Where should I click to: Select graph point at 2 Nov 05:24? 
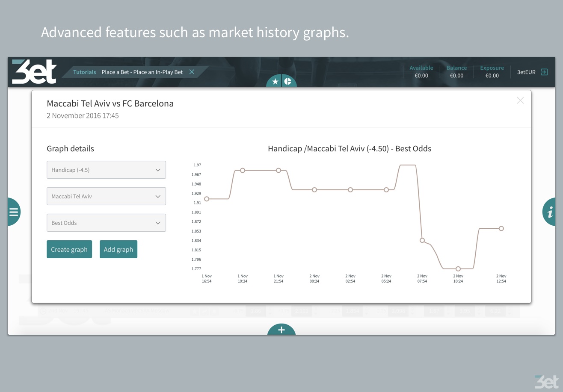[x=386, y=190]
